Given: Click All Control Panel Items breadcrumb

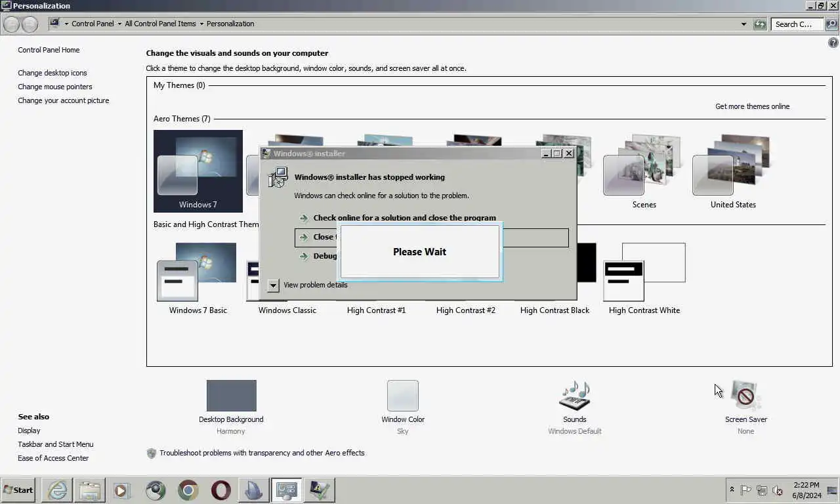Looking at the screenshot, I should tap(160, 24).
